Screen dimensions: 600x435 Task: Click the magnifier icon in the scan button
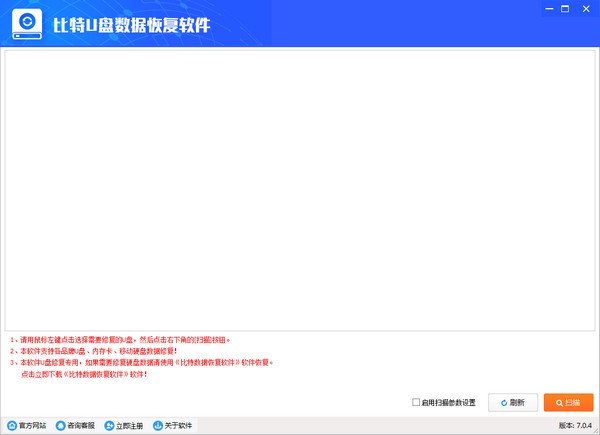(x=559, y=403)
